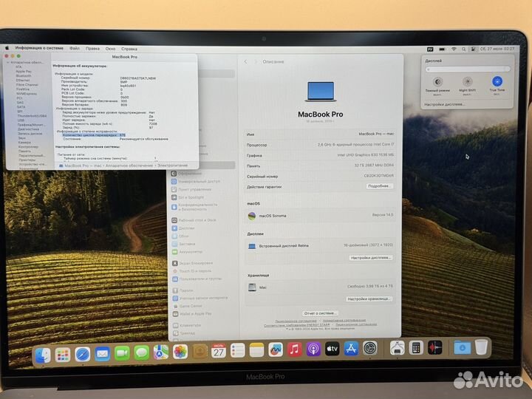Image resolution: width=532 pixels, height=399 pixels.
Task: Select Bluetooth in System Information sidebar
Action: 24,76
